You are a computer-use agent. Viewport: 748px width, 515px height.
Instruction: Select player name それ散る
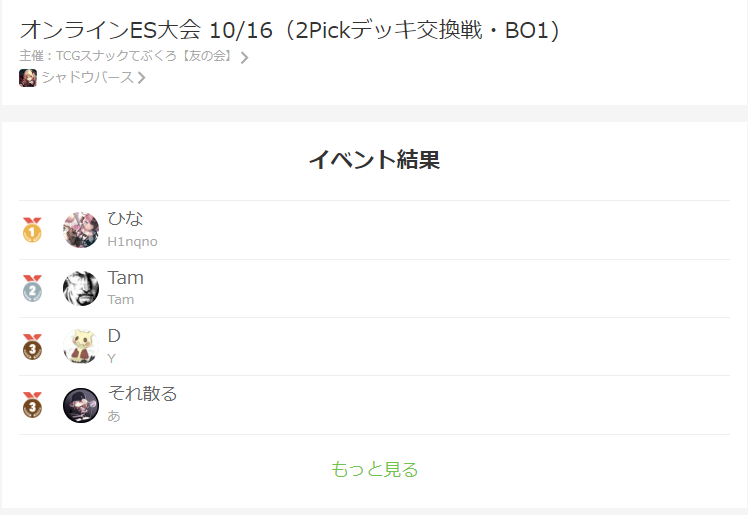(x=143, y=394)
